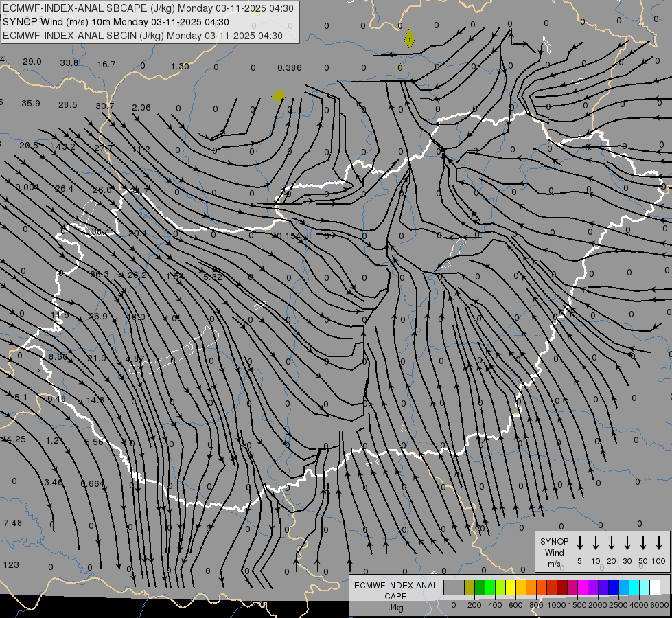Click the 100 m/s wind arrow in legend

tap(659, 543)
